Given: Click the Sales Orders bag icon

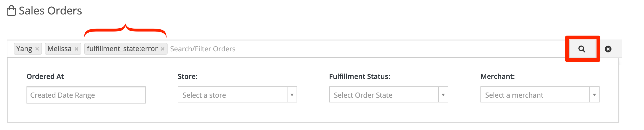Looking at the screenshot, I should (x=11, y=11).
